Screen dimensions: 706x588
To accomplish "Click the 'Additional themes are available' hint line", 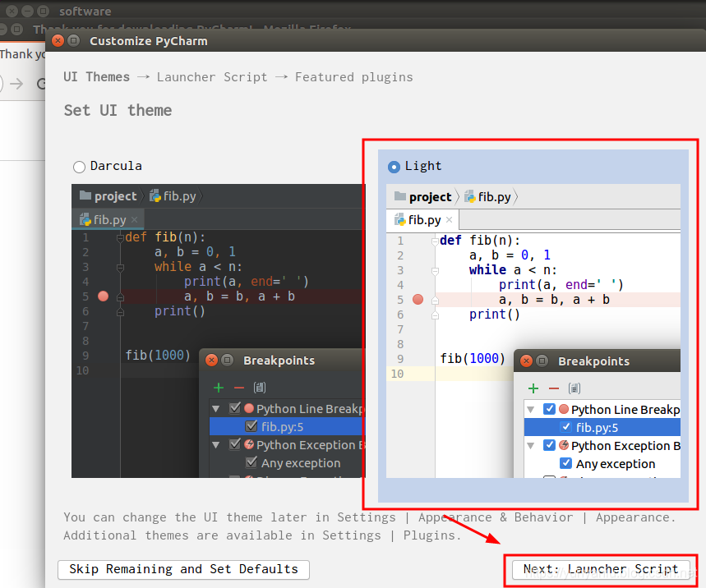I will [262, 535].
